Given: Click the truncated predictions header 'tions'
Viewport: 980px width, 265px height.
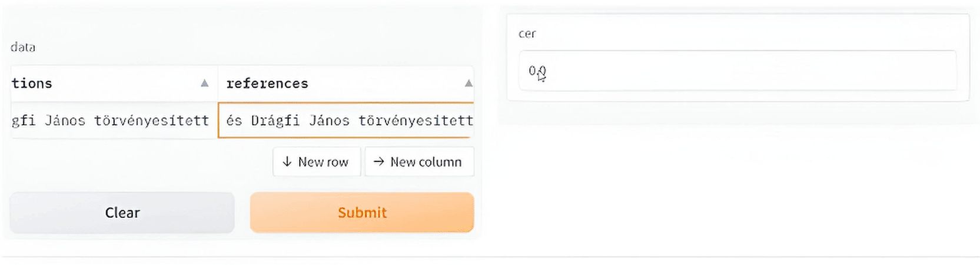Looking at the screenshot, I should pos(32,84).
